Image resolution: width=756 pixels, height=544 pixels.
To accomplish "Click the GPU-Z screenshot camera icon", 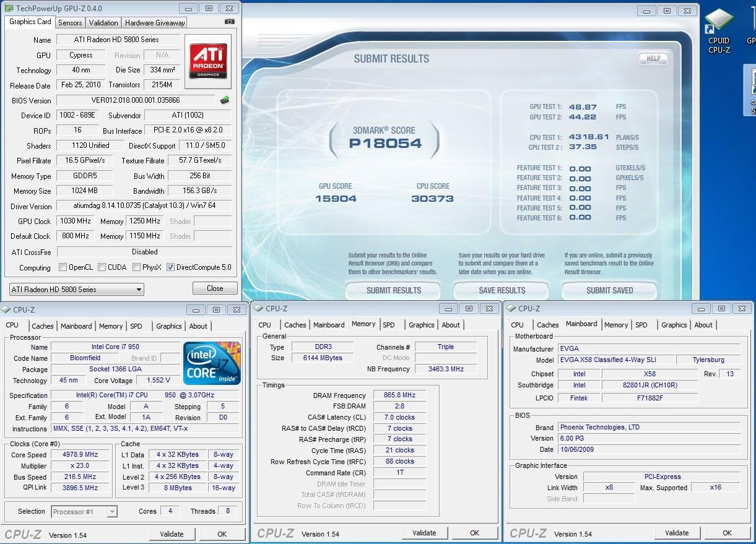I will [x=229, y=22].
